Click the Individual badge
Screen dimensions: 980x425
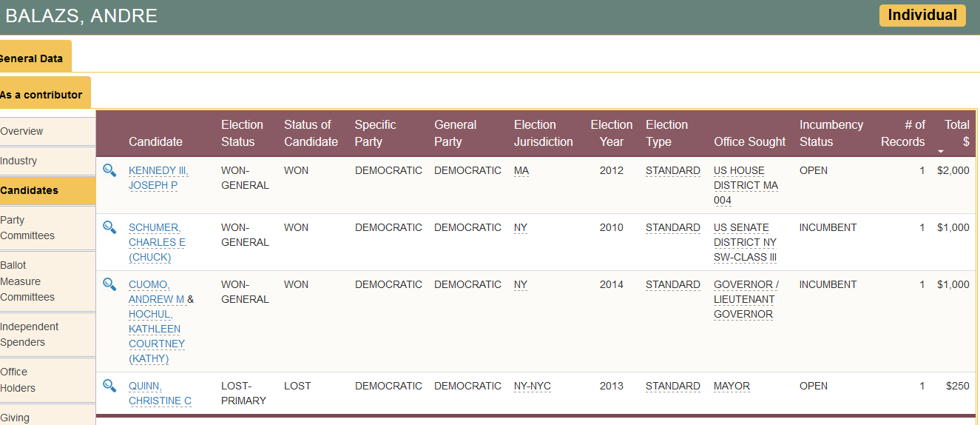point(922,16)
